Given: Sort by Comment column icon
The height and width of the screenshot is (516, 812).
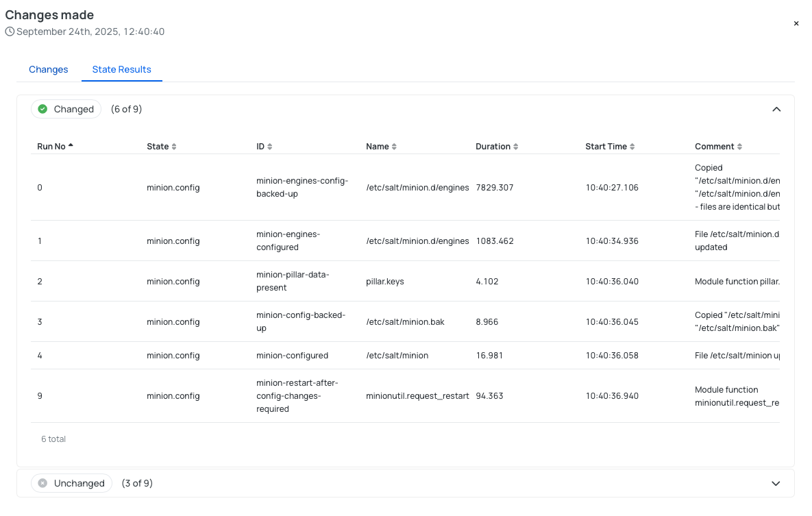Looking at the screenshot, I should coord(740,147).
